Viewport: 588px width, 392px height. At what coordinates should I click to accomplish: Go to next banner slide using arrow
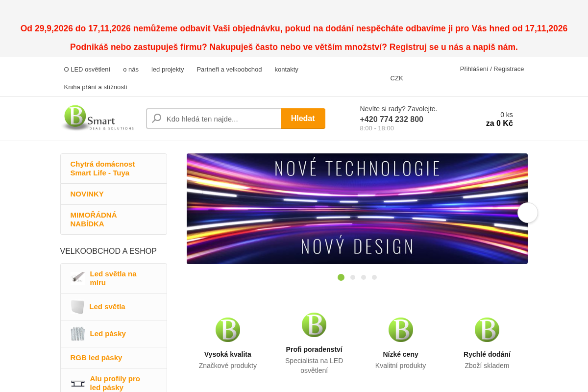528,213
